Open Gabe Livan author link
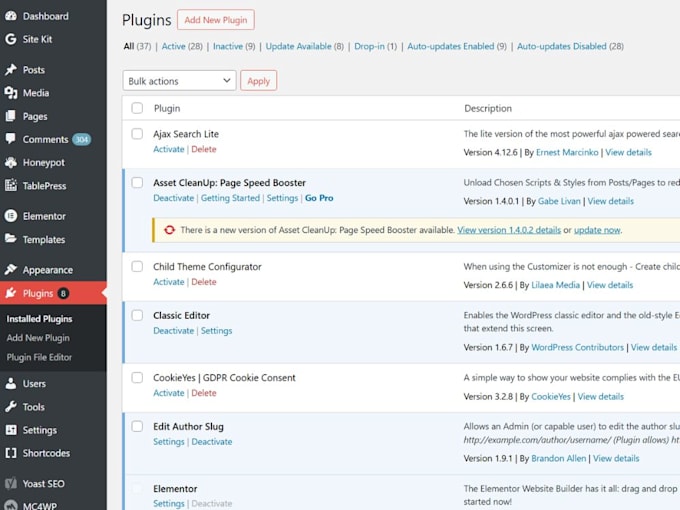The width and height of the screenshot is (680, 510). pos(559,201)
